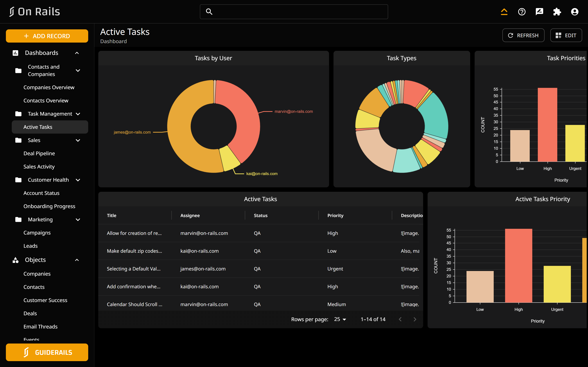Click the Task Management folder icon

coord(18,114)
